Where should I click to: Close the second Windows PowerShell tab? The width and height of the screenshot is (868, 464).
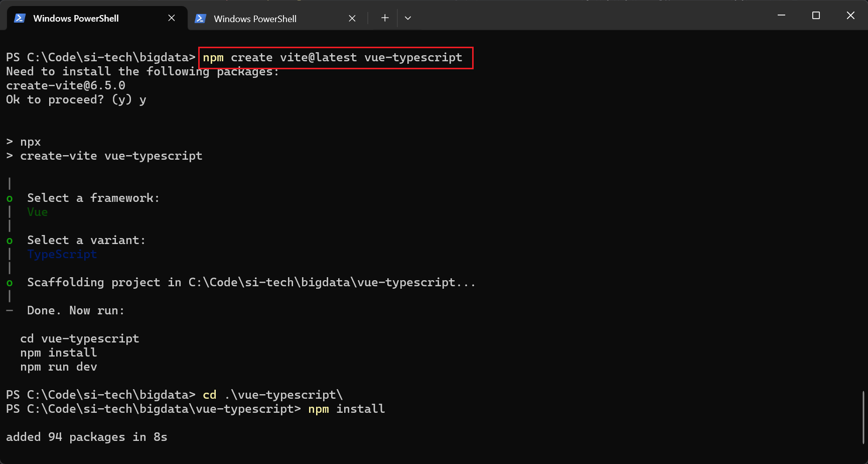[x=352, y=19]
